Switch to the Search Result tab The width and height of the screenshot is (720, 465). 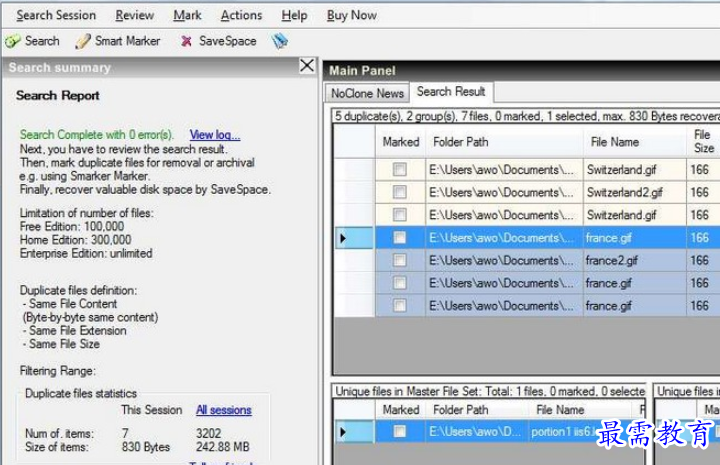click(451, 92)
